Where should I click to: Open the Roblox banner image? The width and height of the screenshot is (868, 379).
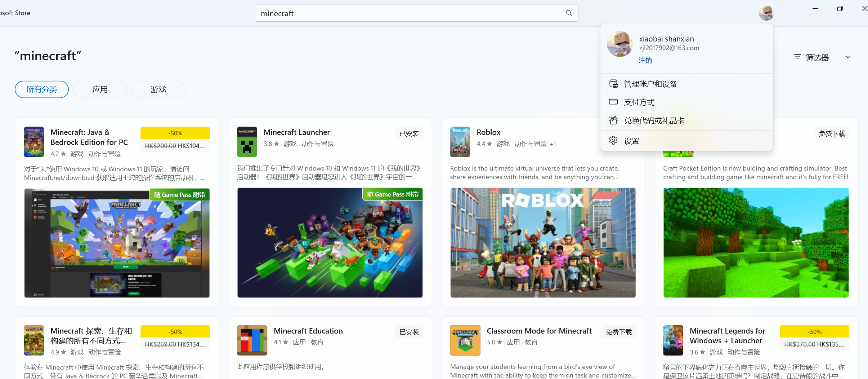pyautogui.click(x=543, y=243)
